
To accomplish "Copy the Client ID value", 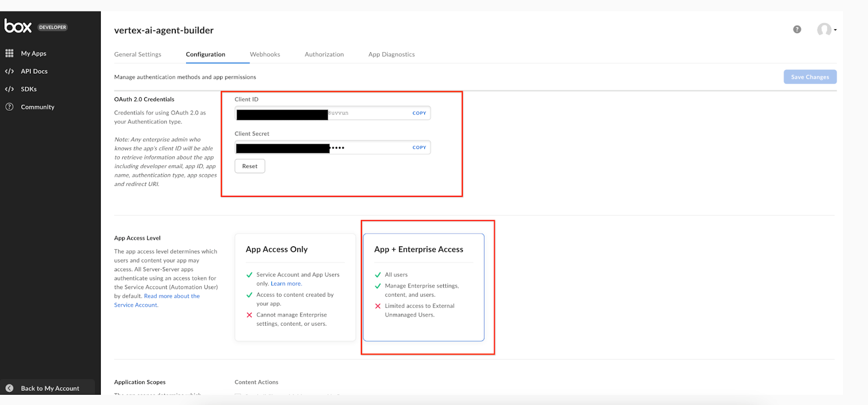I will click(x=419, y=113).
